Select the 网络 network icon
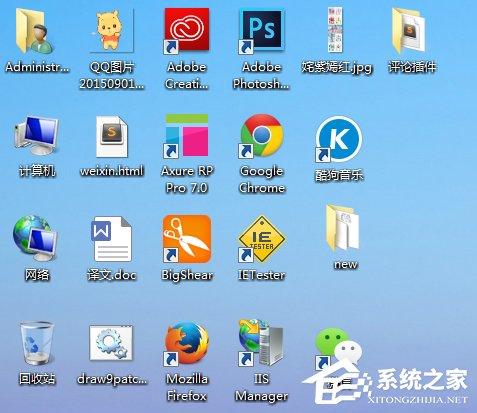 pyautogui.click(x=35, y=239)
